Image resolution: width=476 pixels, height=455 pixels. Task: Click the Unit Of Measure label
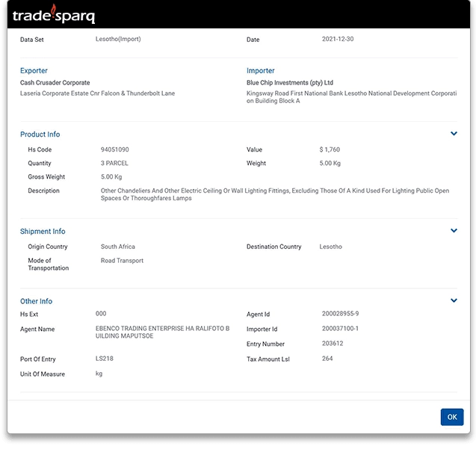(43, 374)
